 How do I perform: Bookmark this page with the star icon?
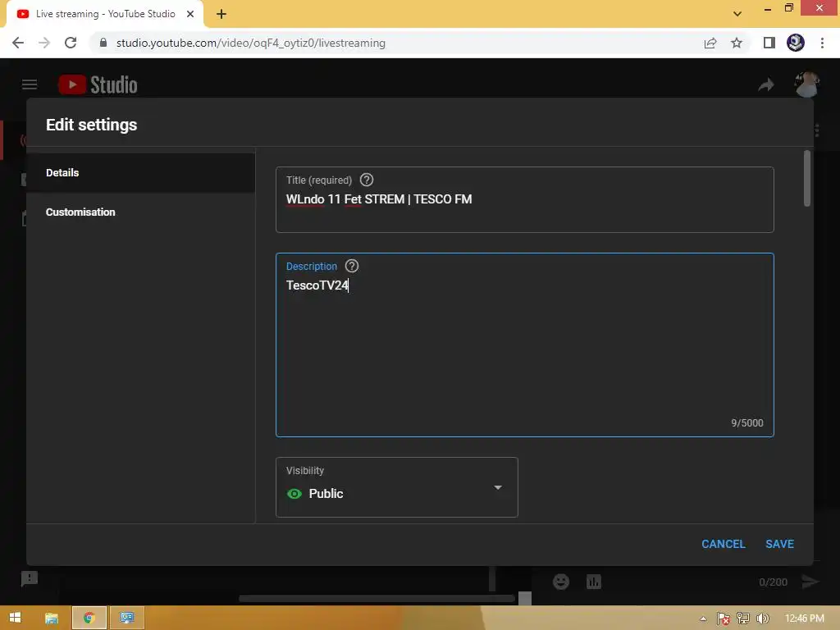tap(737, 43)
